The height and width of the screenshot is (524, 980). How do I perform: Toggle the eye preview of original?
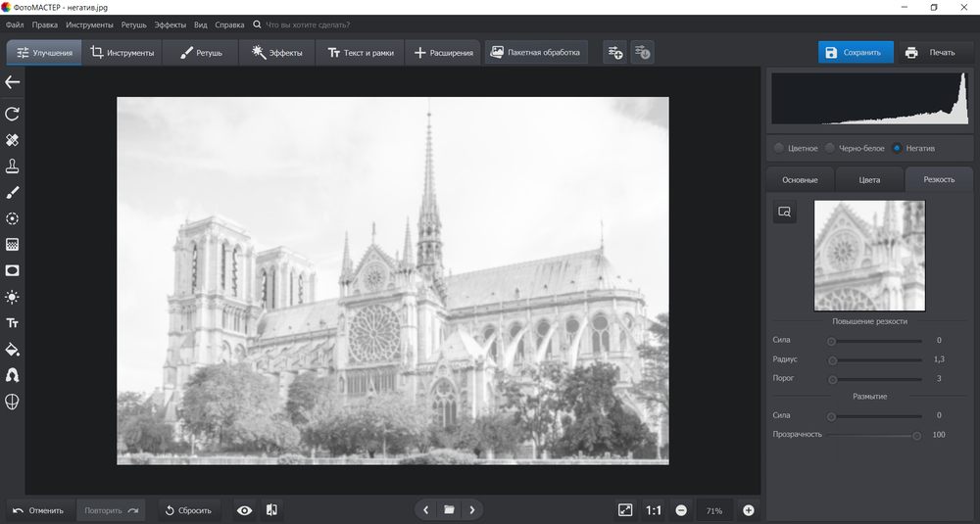[x=244, y=510]
